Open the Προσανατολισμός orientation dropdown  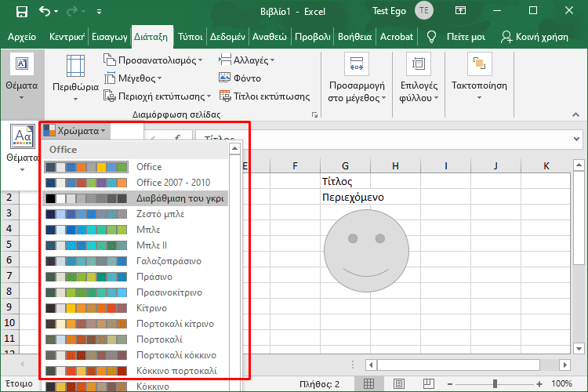tap(153, 60)
